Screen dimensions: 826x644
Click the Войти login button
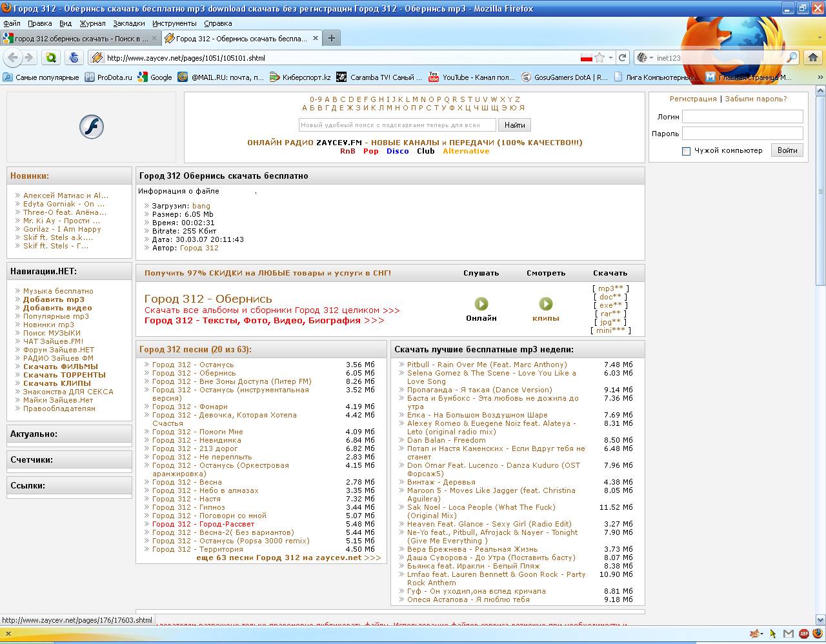click(787, 150)
